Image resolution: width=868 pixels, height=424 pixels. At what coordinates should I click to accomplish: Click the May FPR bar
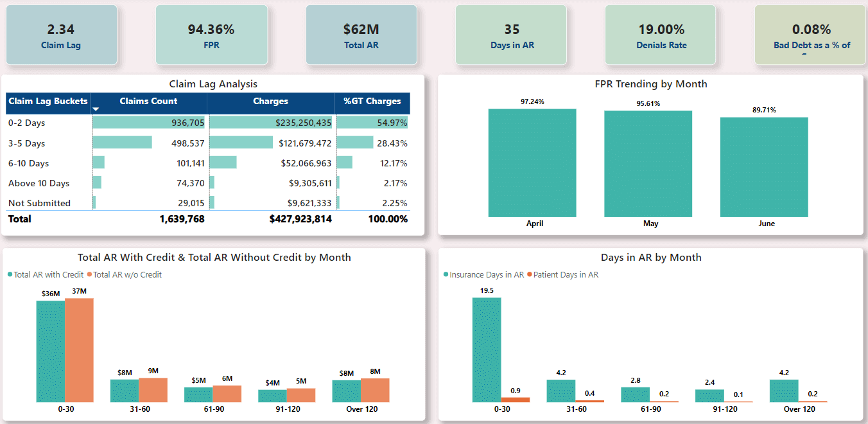tap(648, 164)
